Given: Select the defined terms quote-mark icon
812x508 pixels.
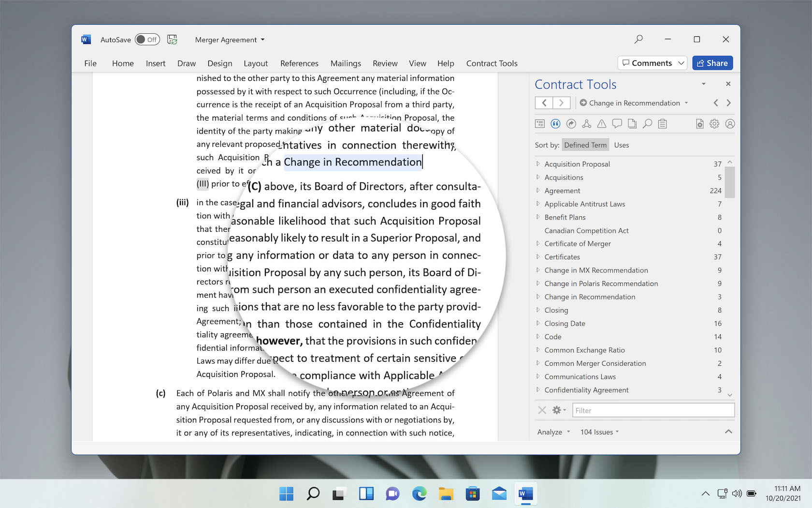Looking at the screenshot, I should pos(555,124).
